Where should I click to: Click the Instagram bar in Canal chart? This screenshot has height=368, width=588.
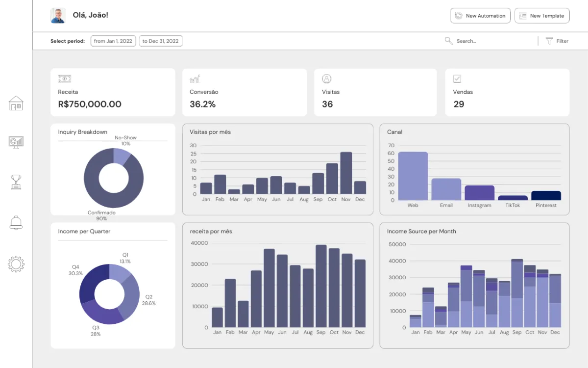coord(480,193)
